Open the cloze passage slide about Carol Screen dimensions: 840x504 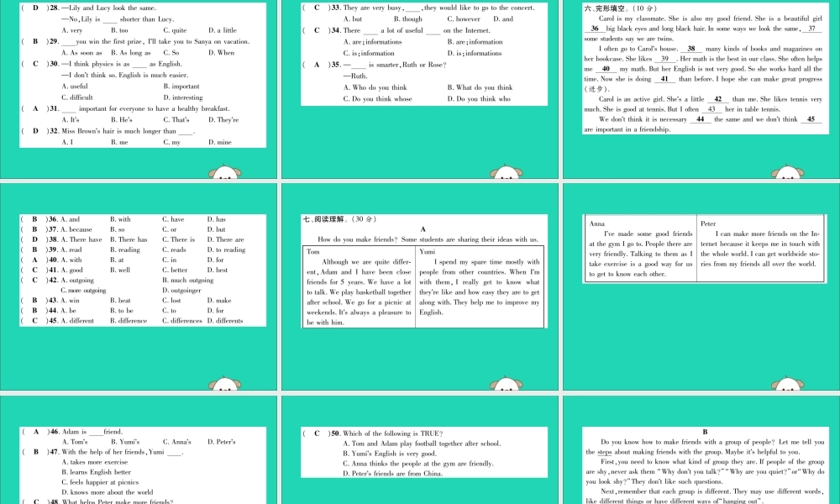click(x=701, y=89)
